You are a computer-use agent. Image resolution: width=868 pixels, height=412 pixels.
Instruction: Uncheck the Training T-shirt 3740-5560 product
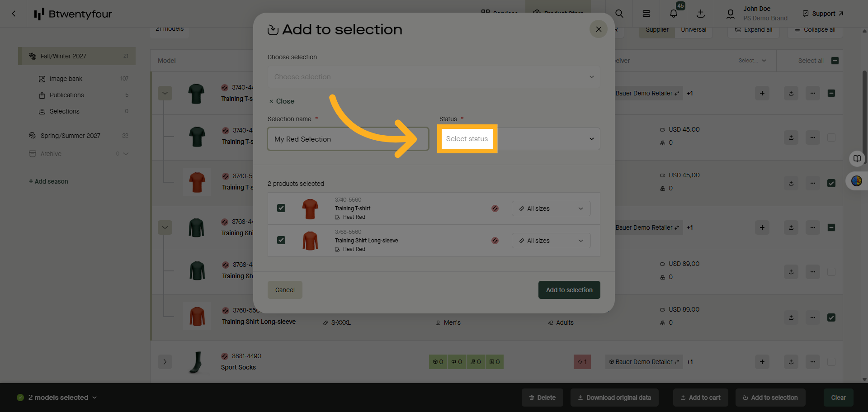click(281, 208)
